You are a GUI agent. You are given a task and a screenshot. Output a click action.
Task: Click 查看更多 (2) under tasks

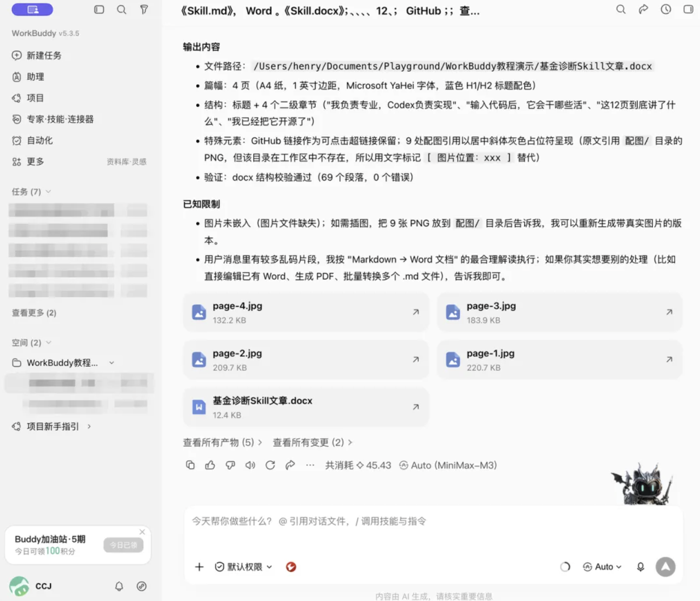click(x=34, y=313)
